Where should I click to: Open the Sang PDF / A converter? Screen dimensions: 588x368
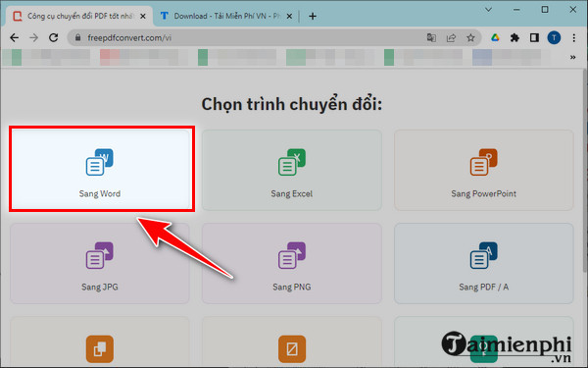coord(484,263)
